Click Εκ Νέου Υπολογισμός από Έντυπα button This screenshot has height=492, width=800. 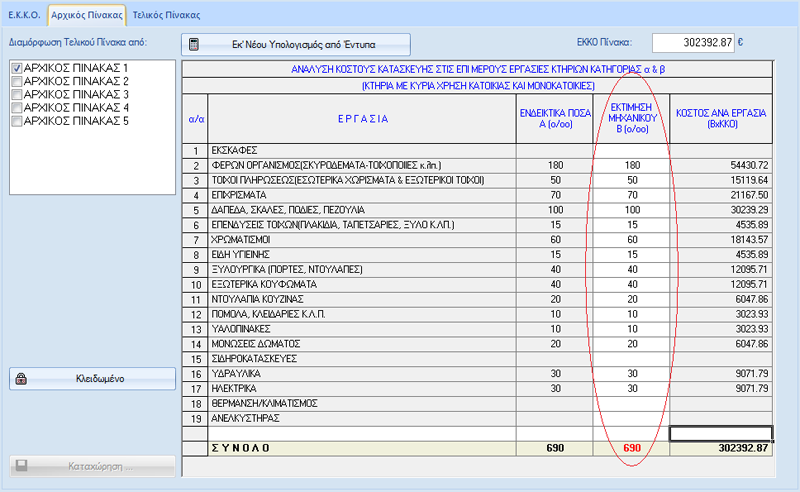[296, 44]
